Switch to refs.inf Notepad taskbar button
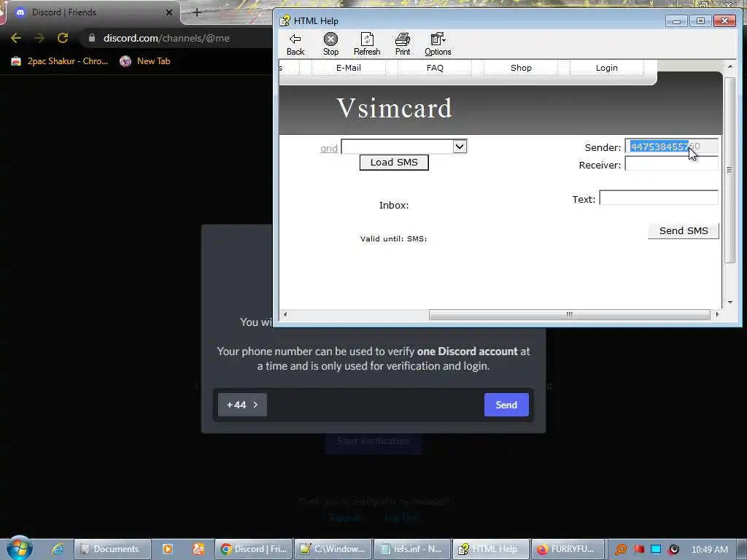This screenshot has height=560, width=747. [x=412, y=549]
